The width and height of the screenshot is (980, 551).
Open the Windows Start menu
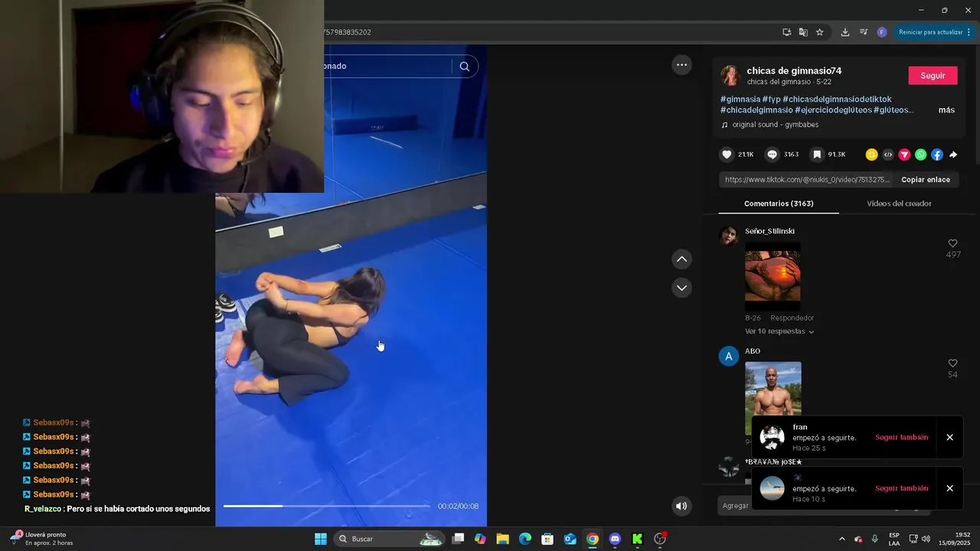click(x=321, y=539)
